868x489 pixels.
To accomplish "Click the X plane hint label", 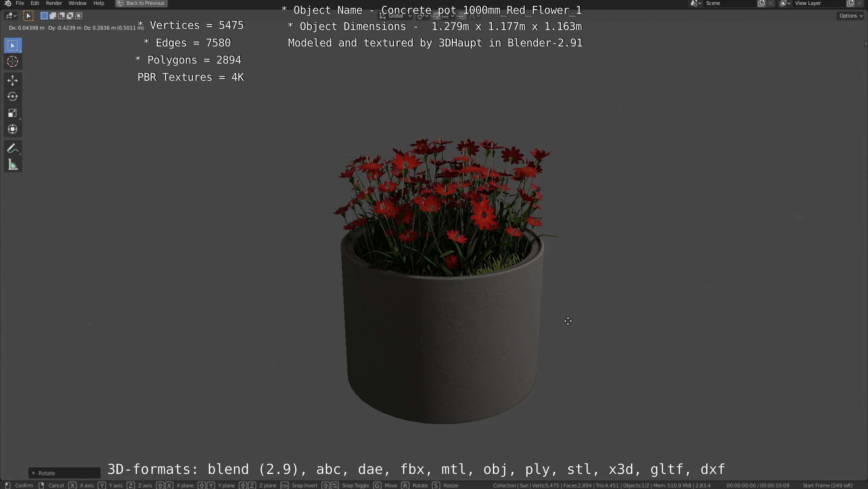I will 185,485.
